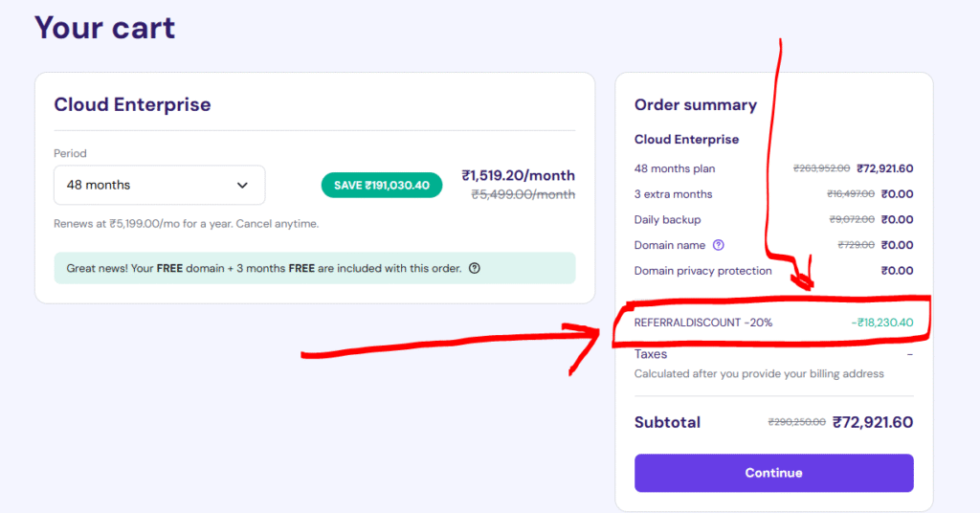Click the green SAVE ₹191,030.40 badge
Image resolution: width=980 pixels, height=513 pixels.
(382, 185)
